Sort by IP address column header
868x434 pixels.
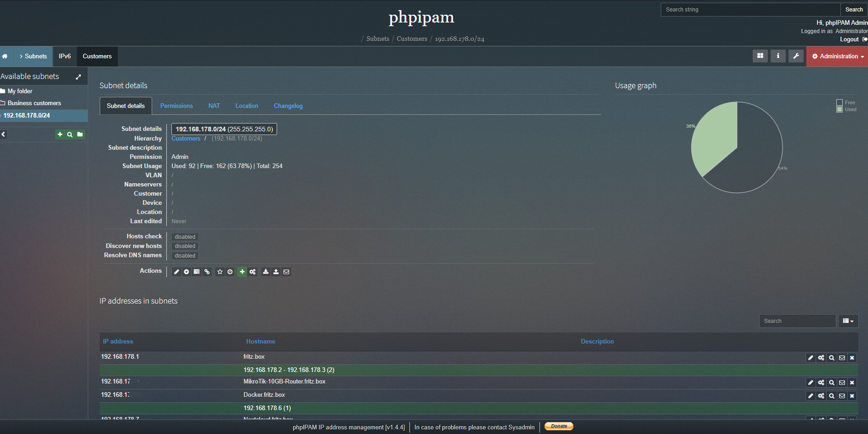[x=118, y=342]
